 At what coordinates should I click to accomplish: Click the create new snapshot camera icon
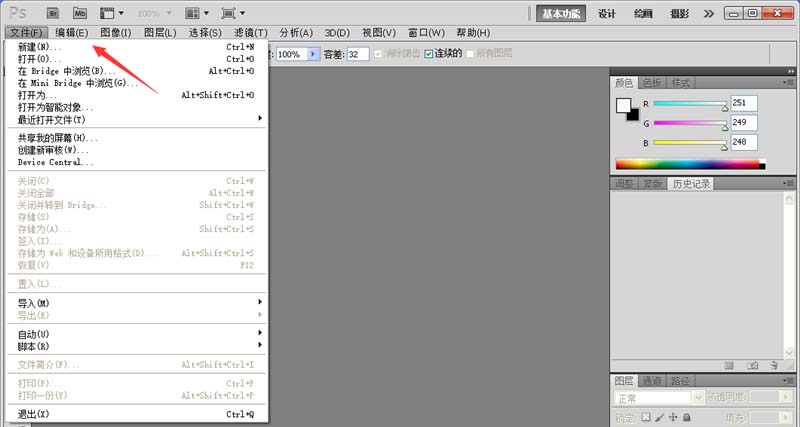click(753, 365)
